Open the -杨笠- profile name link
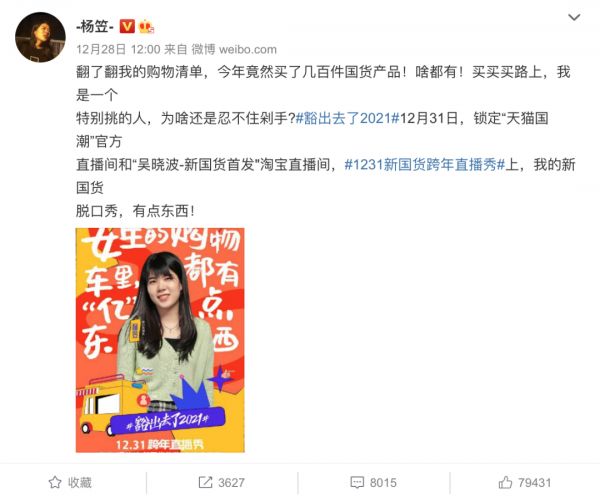 coord(95,26)
